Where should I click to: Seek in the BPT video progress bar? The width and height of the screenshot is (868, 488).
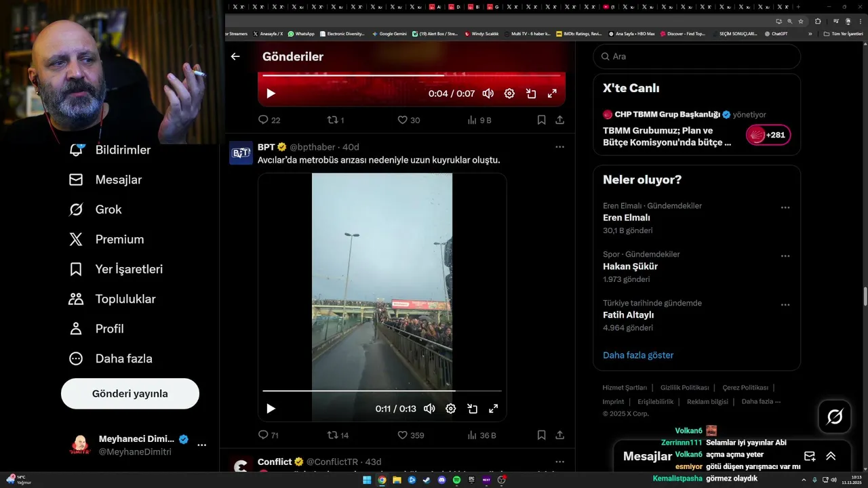382,391
